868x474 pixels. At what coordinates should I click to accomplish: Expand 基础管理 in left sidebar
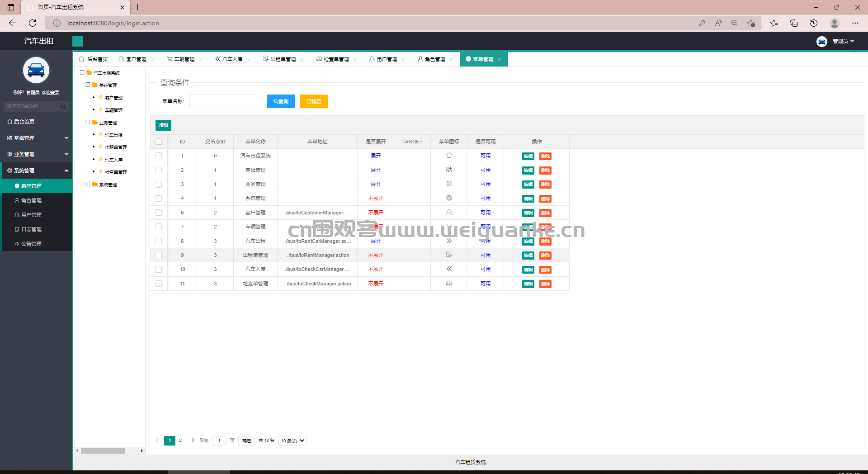tap(36, 138)
